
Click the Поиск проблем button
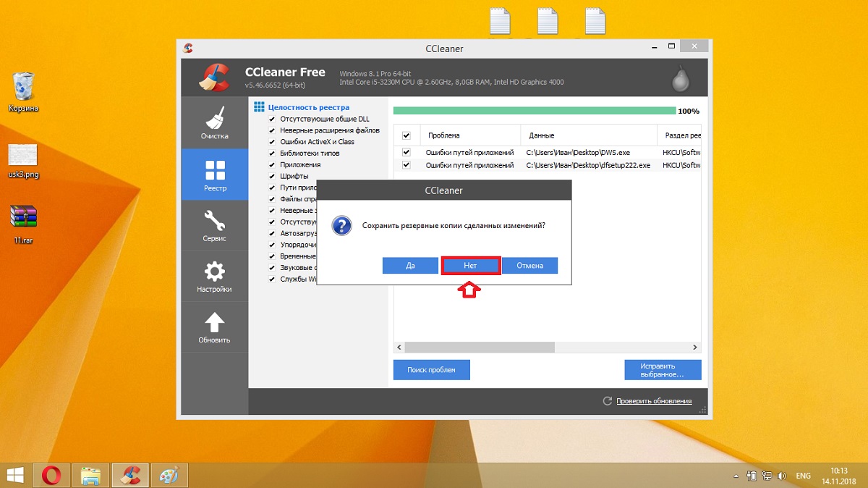(431, 370)
